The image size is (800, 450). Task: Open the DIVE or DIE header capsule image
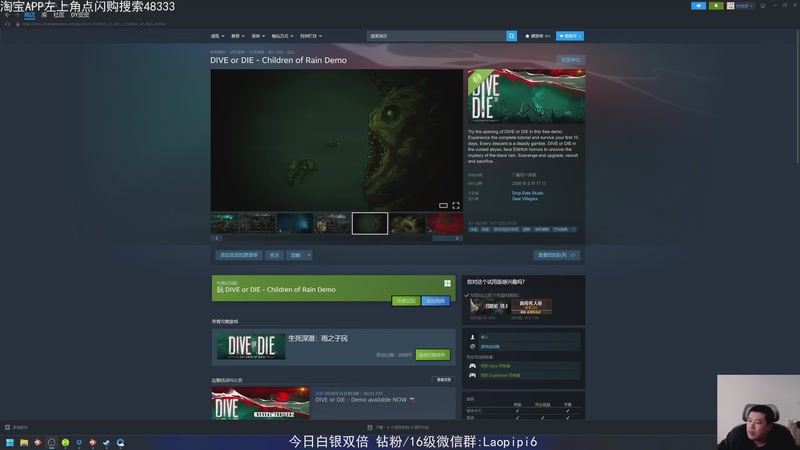click(527, 96)
